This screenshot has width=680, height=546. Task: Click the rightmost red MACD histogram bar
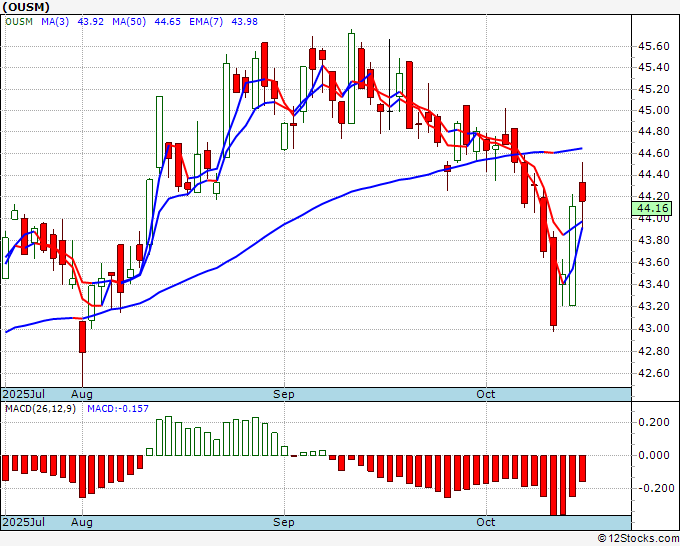point(582,468)
